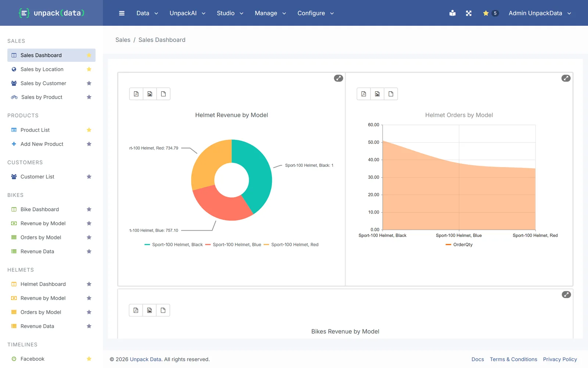Open the Manage dropdown menu
The width and height of the screenshot is (588, 368).
(x=270, y=13)
